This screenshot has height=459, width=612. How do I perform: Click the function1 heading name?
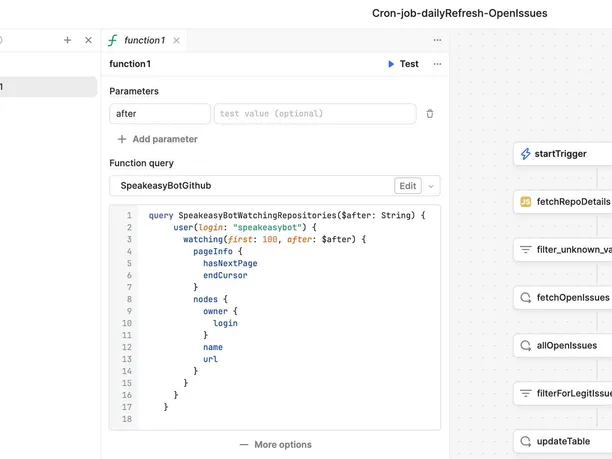click(130, 64)
